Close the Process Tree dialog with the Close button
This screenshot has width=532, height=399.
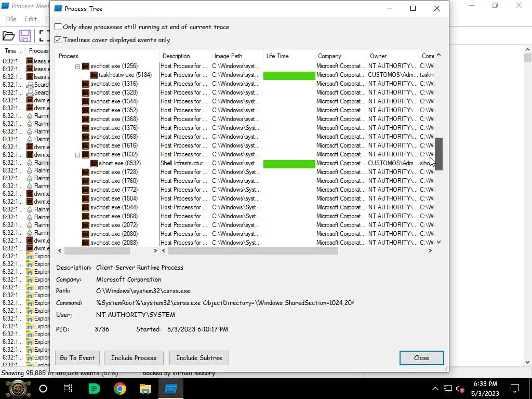[421, 358]
